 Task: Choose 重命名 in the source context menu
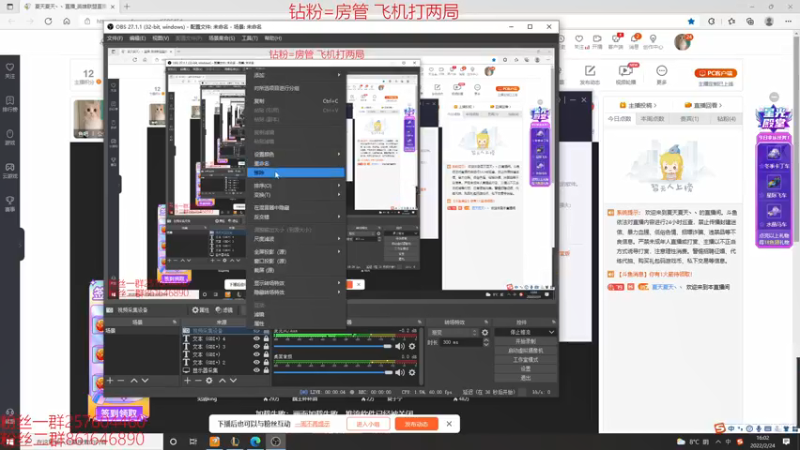point(296,163)
